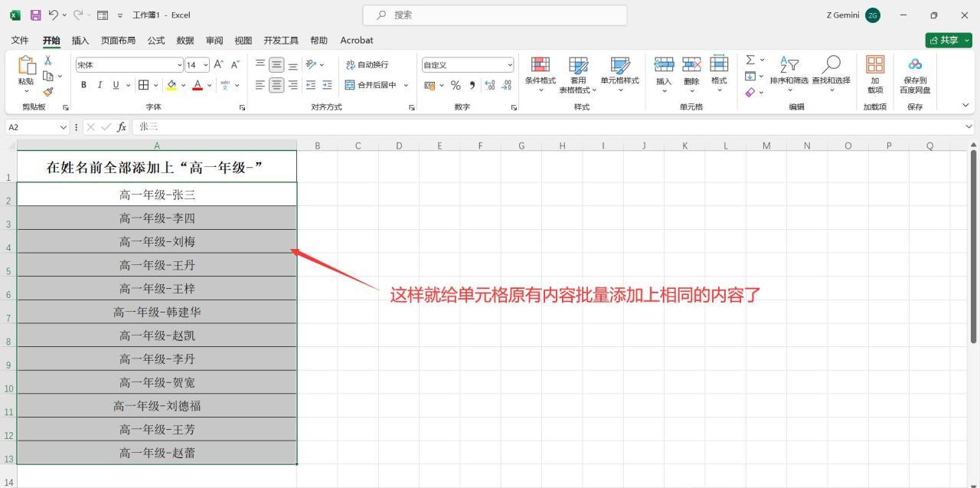Click the Clear eraser icon
980x488 pixels.
click(750, 92)
